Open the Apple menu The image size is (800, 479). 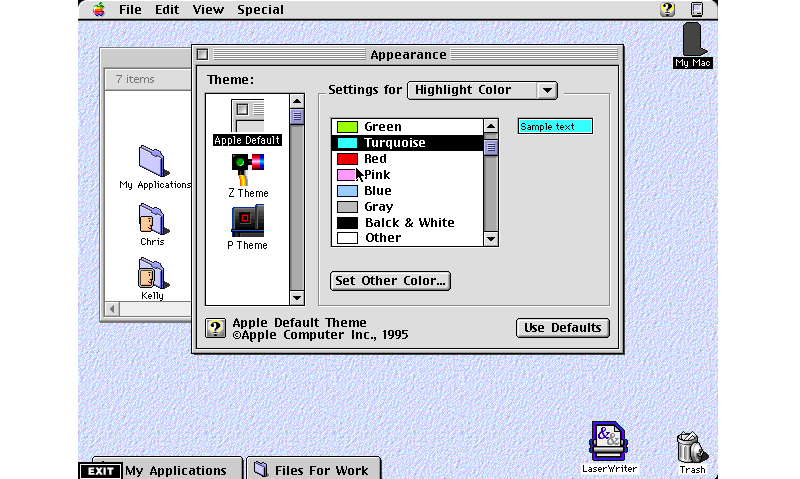(99, 9)
